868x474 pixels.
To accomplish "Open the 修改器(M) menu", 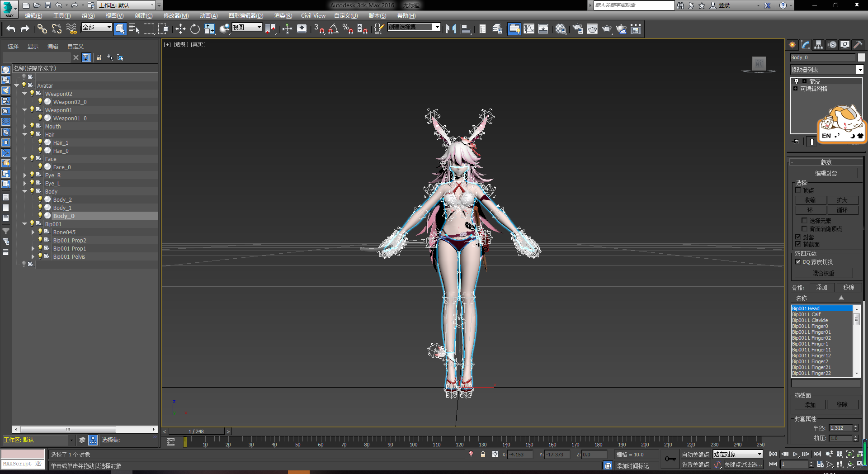I will pyautogui.click(x=176, y=16).
